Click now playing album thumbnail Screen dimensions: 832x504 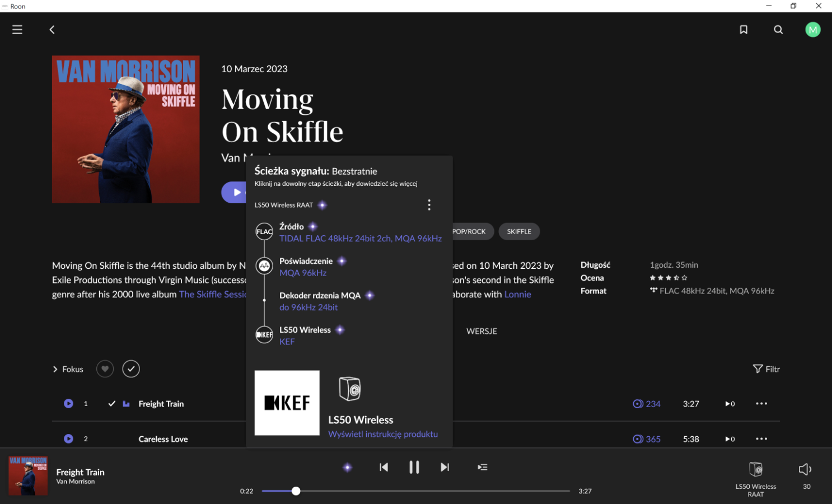click(x=28, y=476)
